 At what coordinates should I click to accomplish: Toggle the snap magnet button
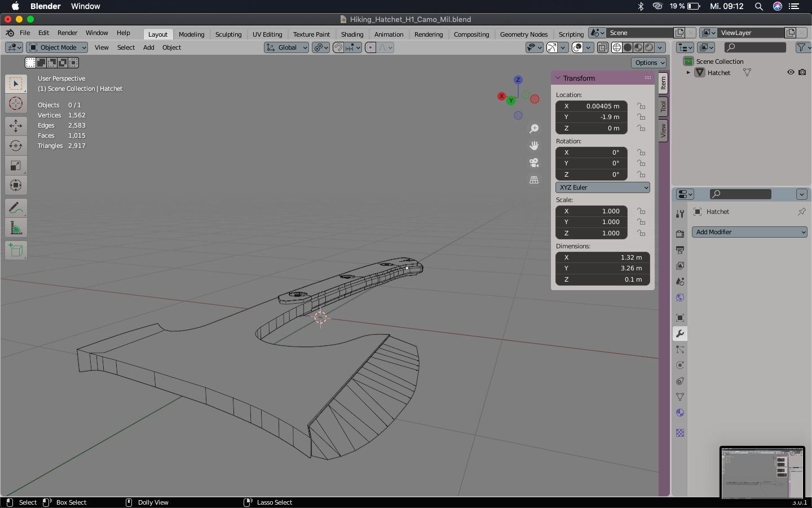[x=338, y=47]
